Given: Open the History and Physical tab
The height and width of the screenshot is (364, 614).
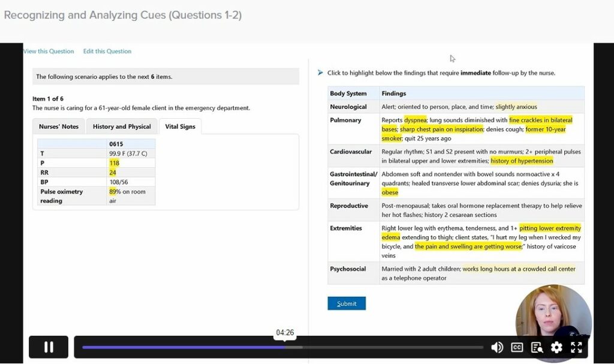Looking at the screenshot, I should (x=122, y=126).
